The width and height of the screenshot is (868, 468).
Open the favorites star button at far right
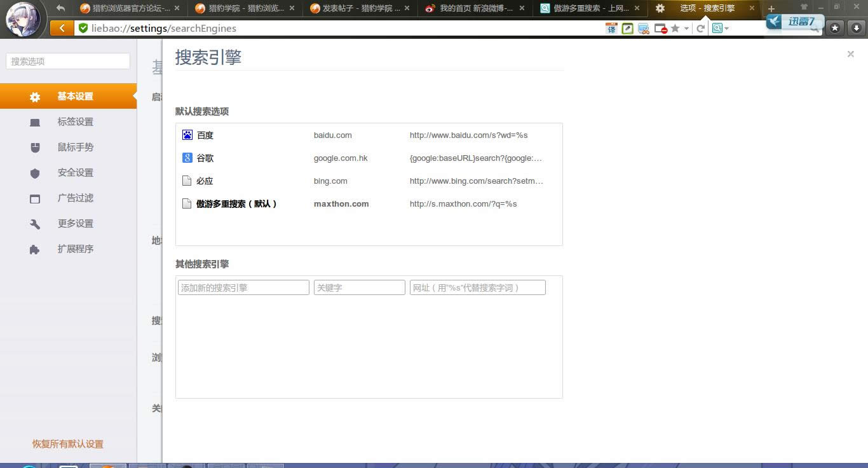pyautogui.click(x=835, y=28)
